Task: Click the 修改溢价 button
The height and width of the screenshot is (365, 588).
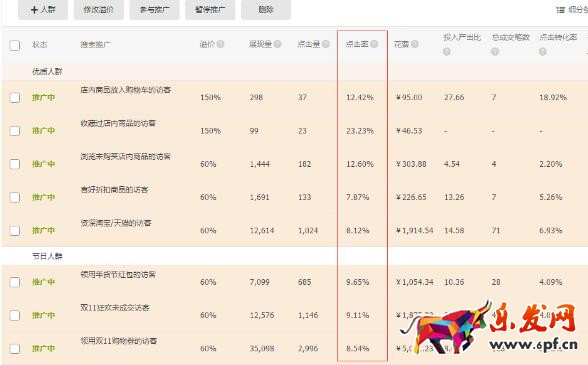Action: tap(99, 9)
